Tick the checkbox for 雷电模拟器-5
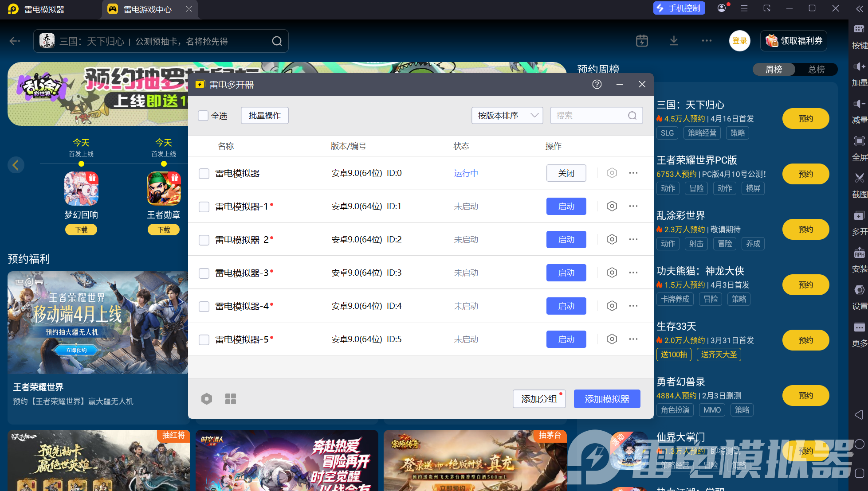 tap(204, 339)
